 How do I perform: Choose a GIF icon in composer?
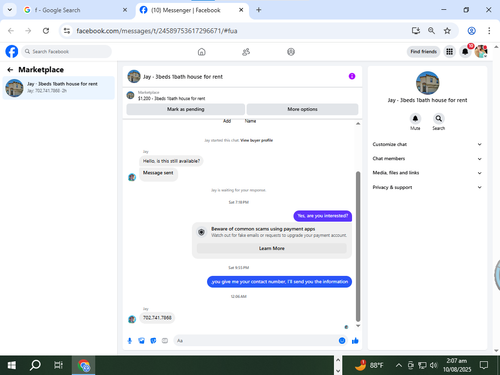[x=165, y=341]
